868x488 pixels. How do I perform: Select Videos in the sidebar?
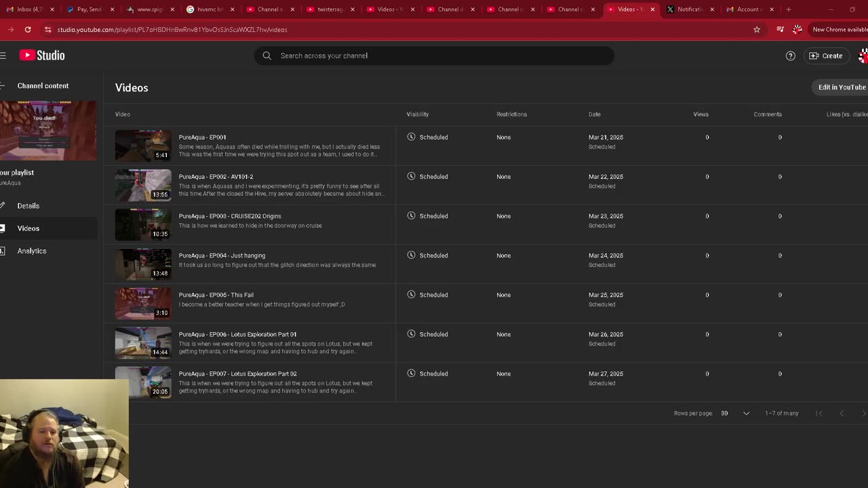click(28, 228)
